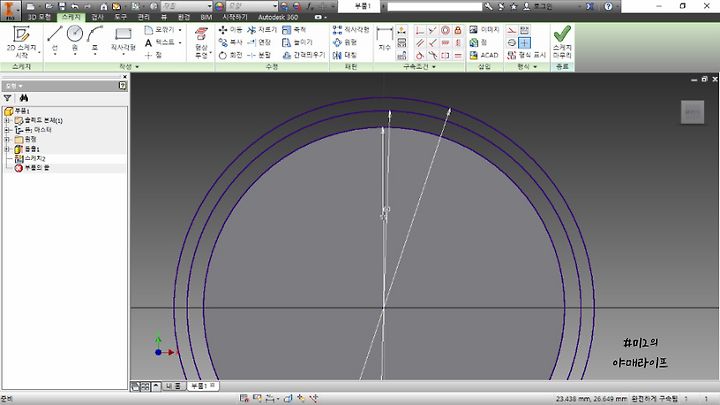Apply the Fix (lock) constraint icon
The image size is (720, 405).
pyautogui.click(x=458, y=30)
